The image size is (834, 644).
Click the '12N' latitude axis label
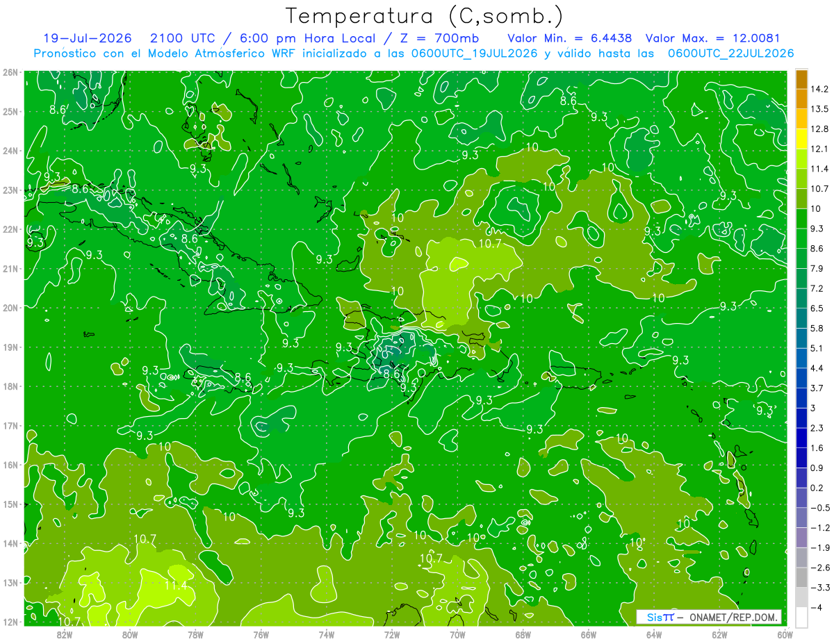(x=10, y=622)
